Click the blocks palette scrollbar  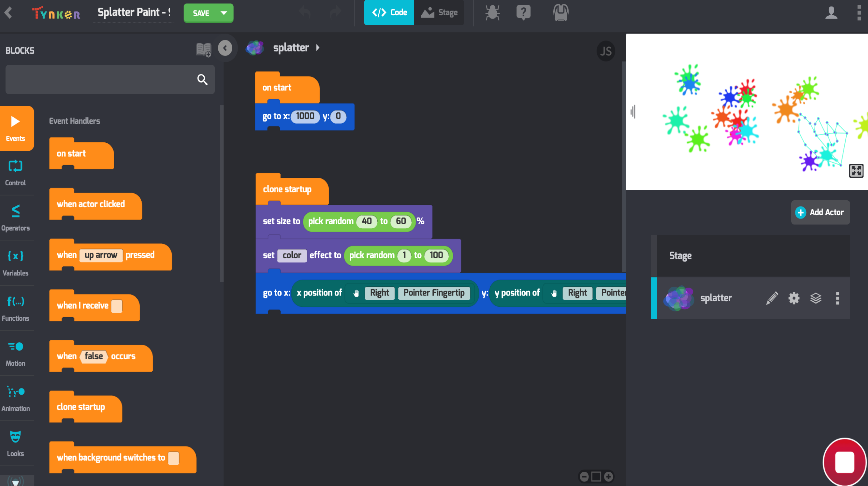(221, 193)
